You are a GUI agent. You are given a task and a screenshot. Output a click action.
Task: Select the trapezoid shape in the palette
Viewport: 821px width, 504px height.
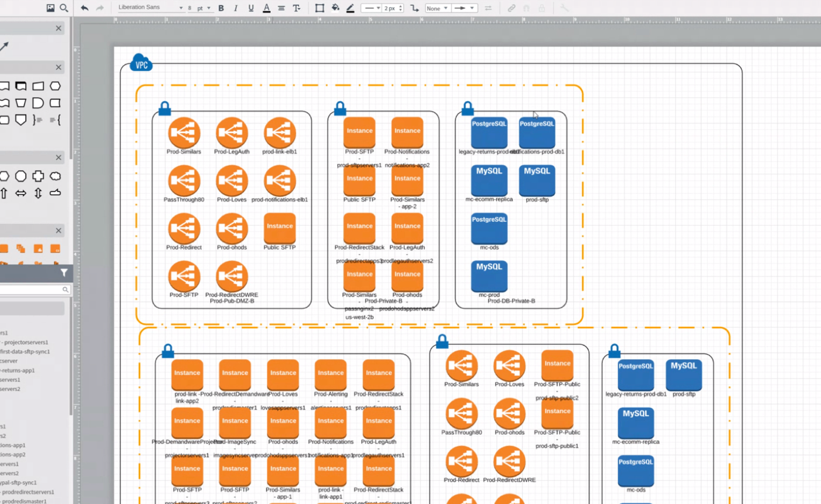[x=21, y=103]
